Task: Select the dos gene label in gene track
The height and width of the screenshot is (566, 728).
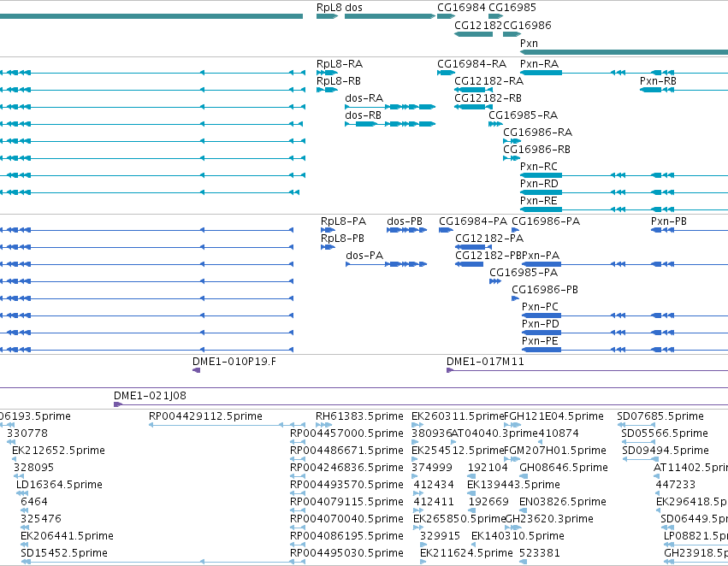Action: coord(354,8)
